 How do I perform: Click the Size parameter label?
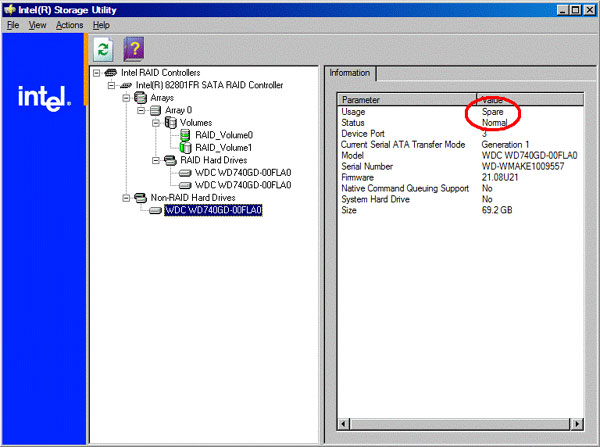[349, 210]
